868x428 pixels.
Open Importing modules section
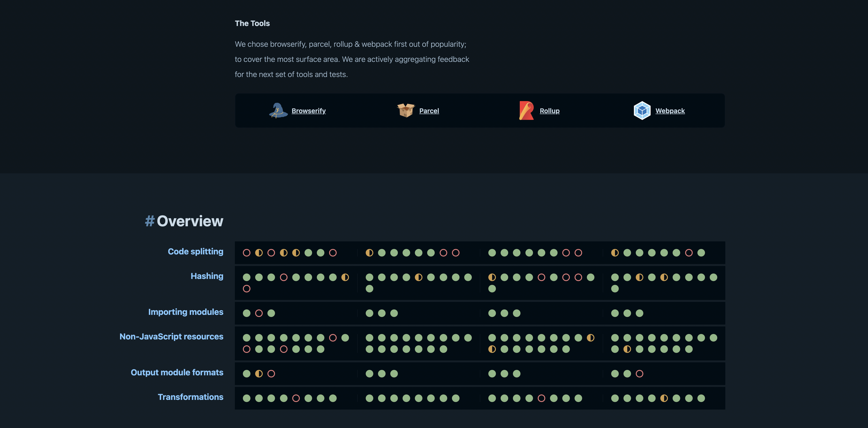(x=186, y=312)
